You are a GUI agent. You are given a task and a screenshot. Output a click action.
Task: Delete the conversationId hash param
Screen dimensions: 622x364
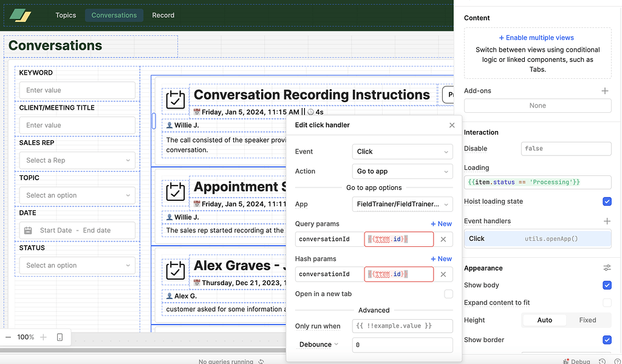(443, 275)
